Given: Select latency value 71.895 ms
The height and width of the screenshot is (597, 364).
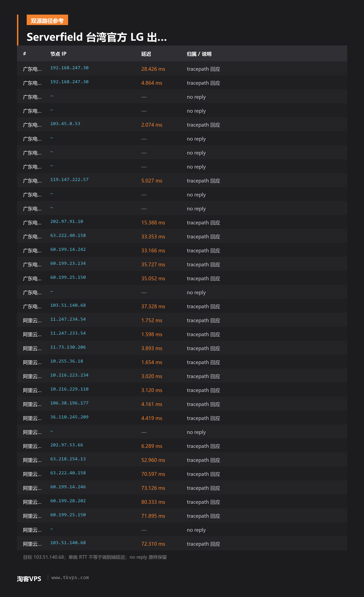Looking at the screenshot, I should point(153,516).
